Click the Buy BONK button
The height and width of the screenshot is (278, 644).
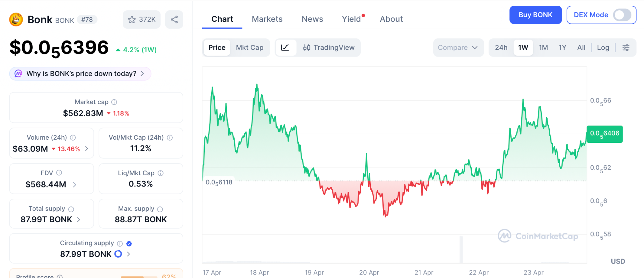pyautogui.click(x=535, y=15)
